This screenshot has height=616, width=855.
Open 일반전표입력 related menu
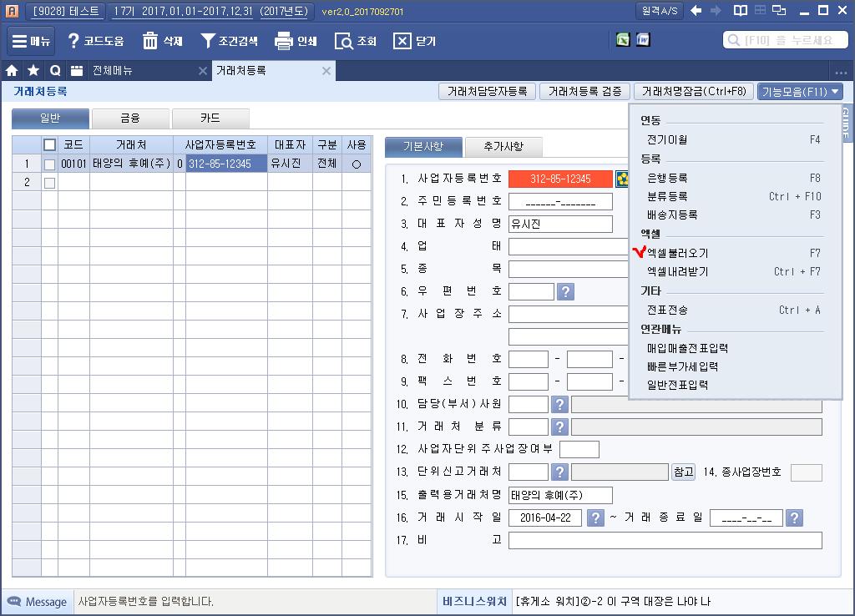pyautogui.click(x=677, y=385)
